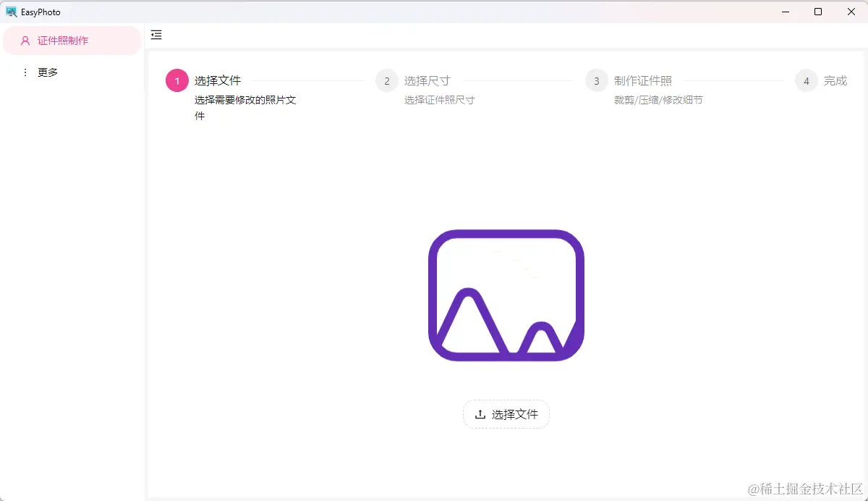The width and height of the screenshot is (868, 501).
Task: Click the EasyPhoto app icon in title bar
Action: tap(12, 12)
